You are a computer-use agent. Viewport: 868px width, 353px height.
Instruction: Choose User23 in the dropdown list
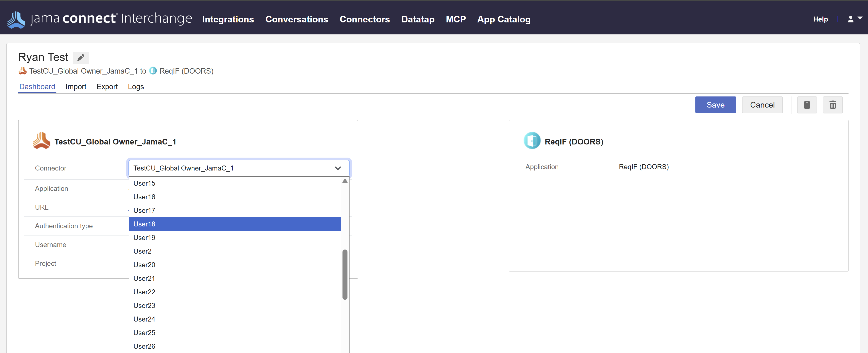(x=234, y=305)
